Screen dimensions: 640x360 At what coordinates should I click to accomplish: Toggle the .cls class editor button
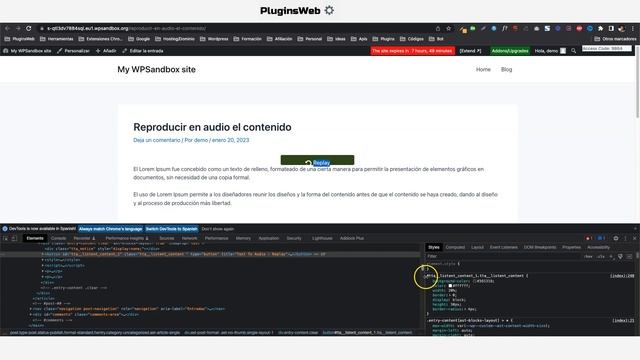(x=601, y=256)
